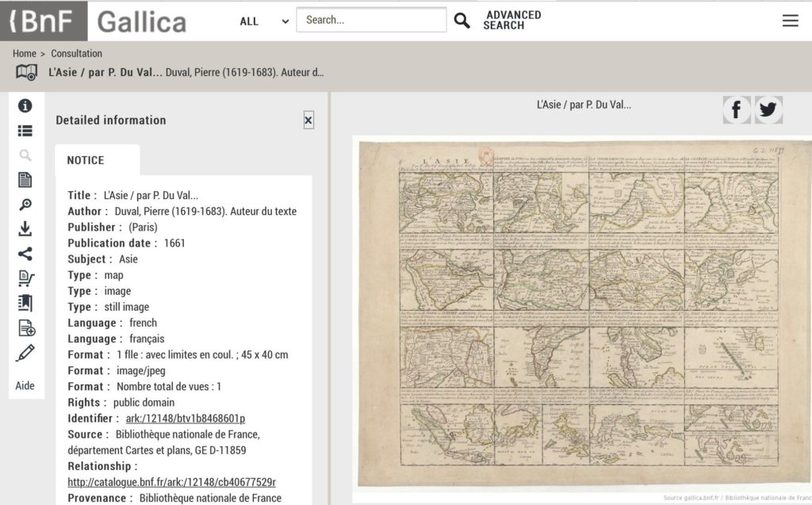Viewport: 812px width, 505px height.
Task: Open the hamburger menu
Action: pyautogui.click(x=790, y=21)
